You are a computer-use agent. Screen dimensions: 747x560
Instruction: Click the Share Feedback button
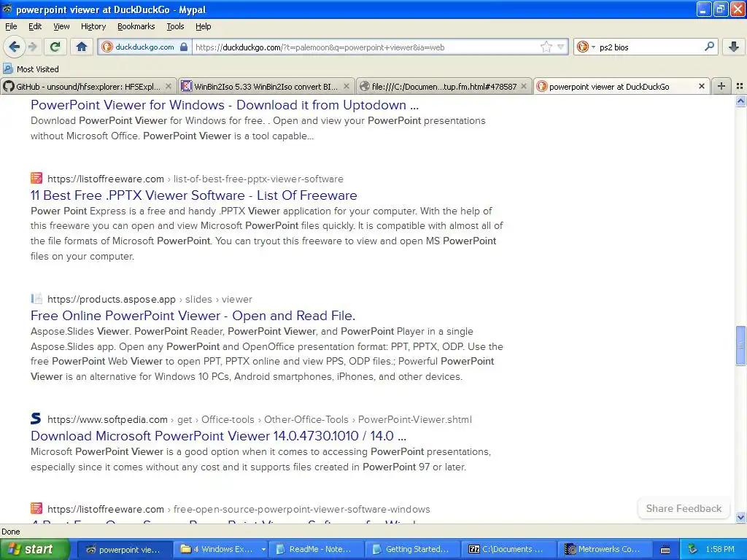click(684, 508)
